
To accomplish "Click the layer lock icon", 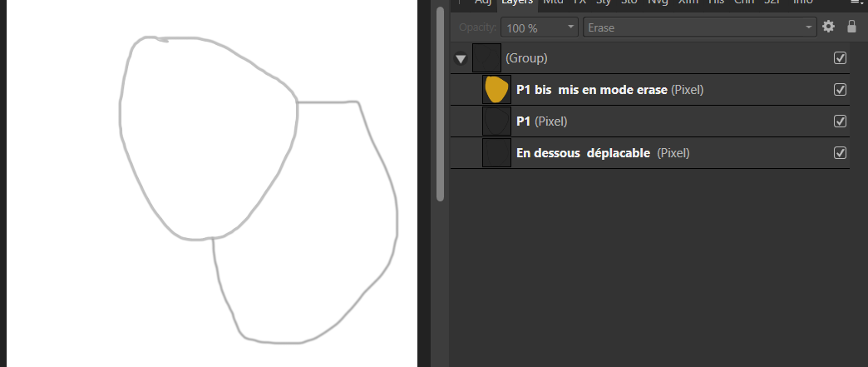I will click(852, 26).
